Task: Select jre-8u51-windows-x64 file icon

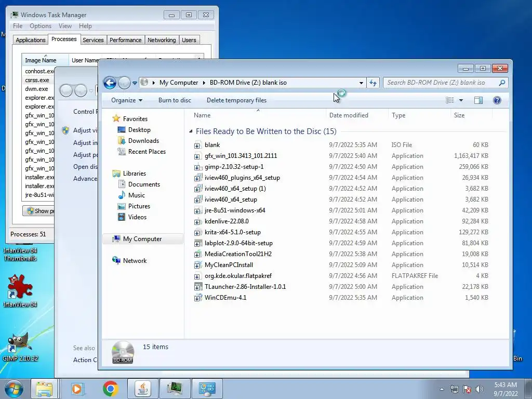Action: [x=197, y=211]
